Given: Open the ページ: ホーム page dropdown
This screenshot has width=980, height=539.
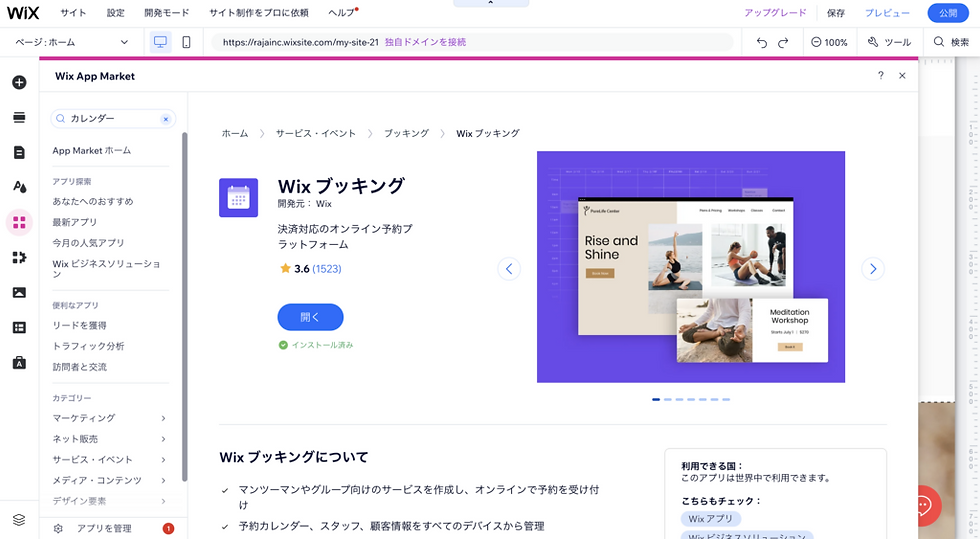Looking at the screenshot, I should click(x=72, y=43).
